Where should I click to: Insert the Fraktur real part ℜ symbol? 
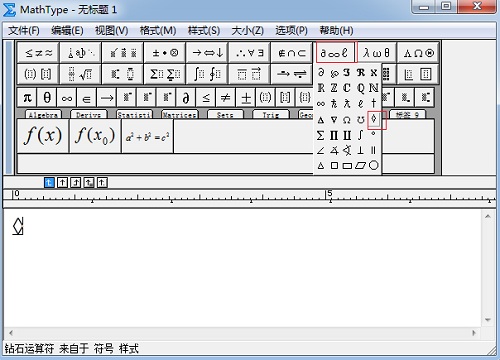pos(360,73)
